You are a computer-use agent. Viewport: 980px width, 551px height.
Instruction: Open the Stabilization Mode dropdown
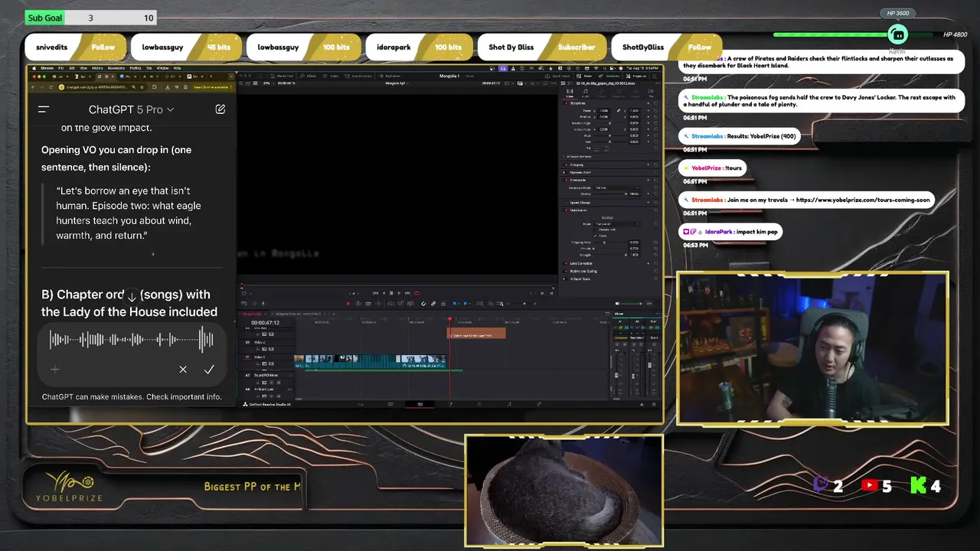point(617,223)
